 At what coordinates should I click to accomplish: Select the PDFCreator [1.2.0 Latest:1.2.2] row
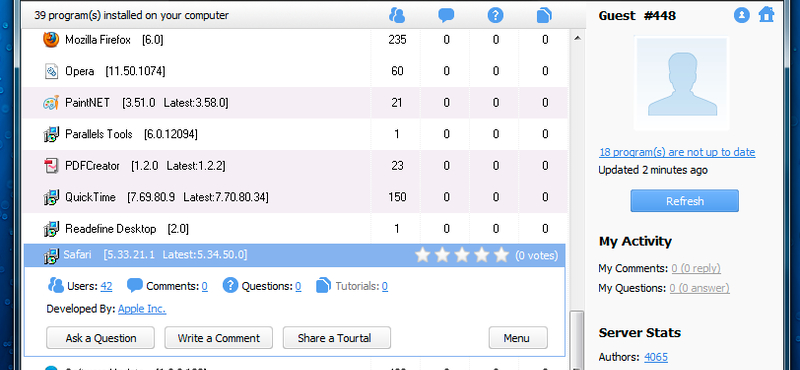pyautogui.click(x=295, y=166)
